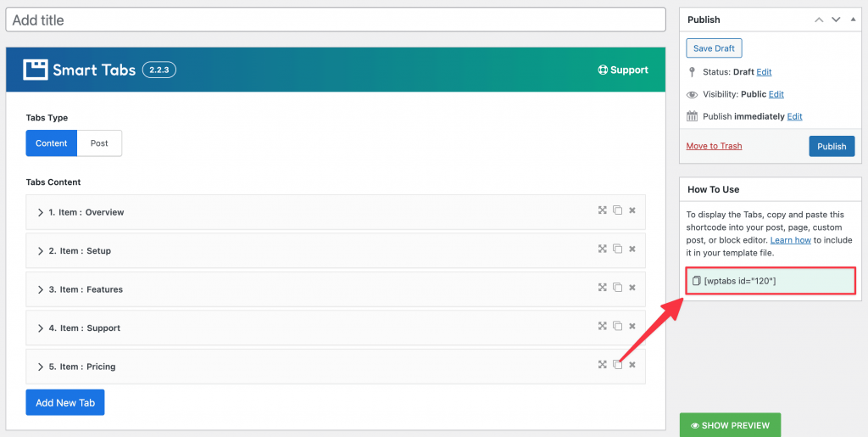Move this post to Trash
The height and width of the screenshot is (437, 868).
tap(714, 146)
